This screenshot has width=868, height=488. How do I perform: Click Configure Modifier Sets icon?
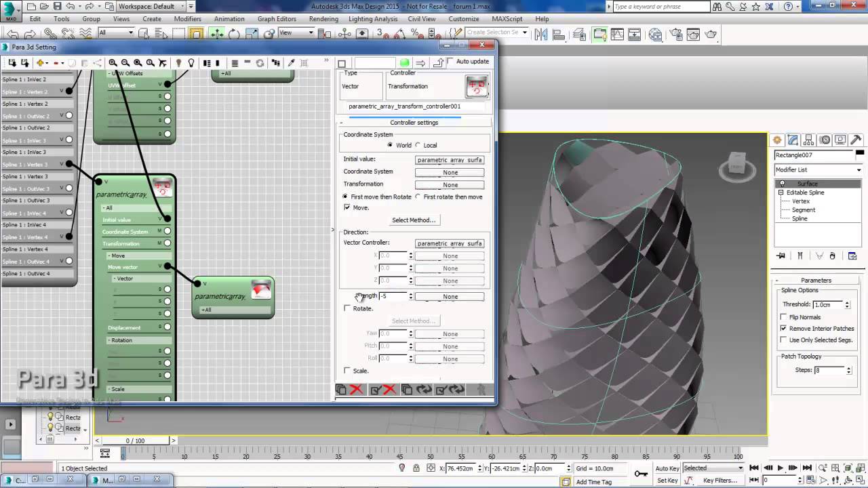pos(852,256)
